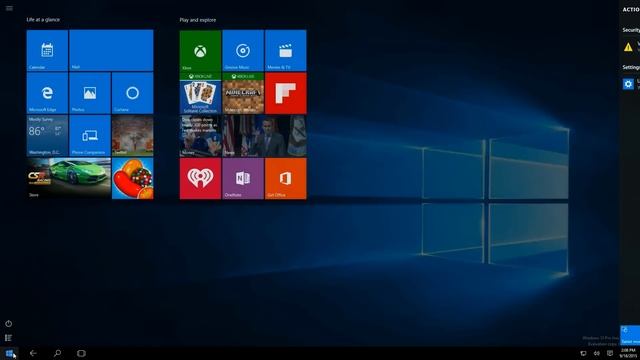
Task: Open the News live tile
Action: click(x=264, y=136)
